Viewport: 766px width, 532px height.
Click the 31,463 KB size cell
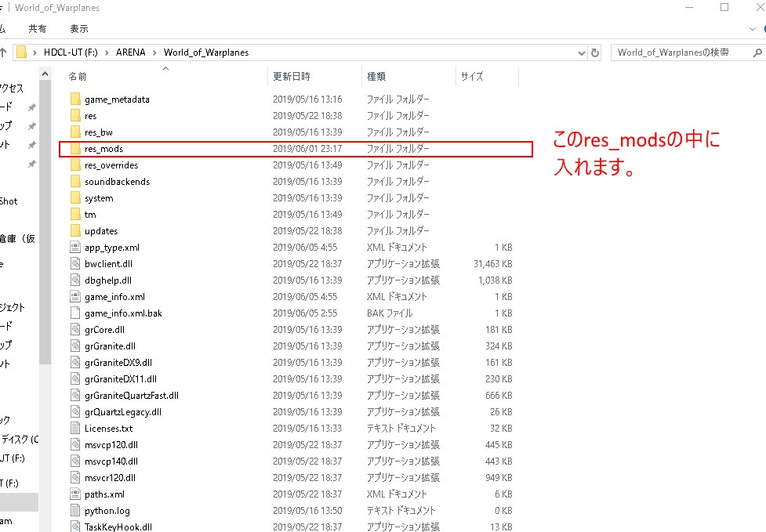click(x=493, y=263)
